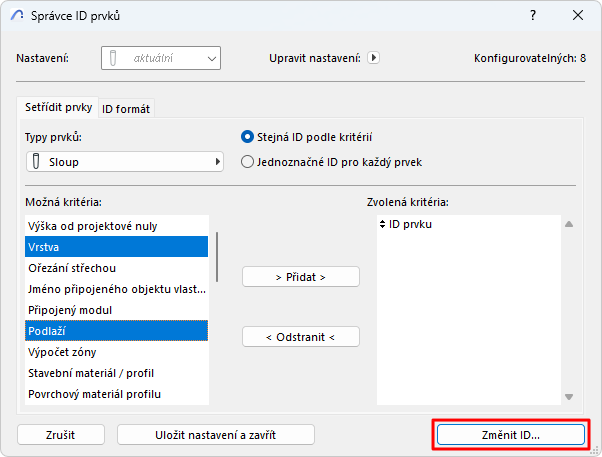Expand the Typy prvků Sloup dropdown

click(x=125, y=161)
